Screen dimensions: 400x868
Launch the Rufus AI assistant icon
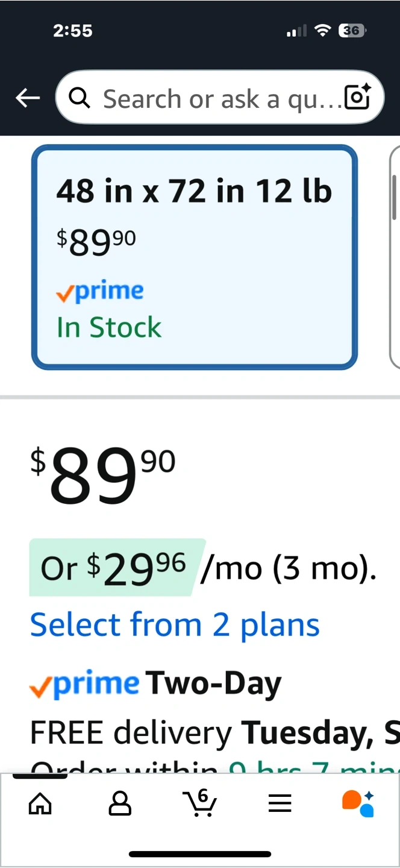pos(358,802)
